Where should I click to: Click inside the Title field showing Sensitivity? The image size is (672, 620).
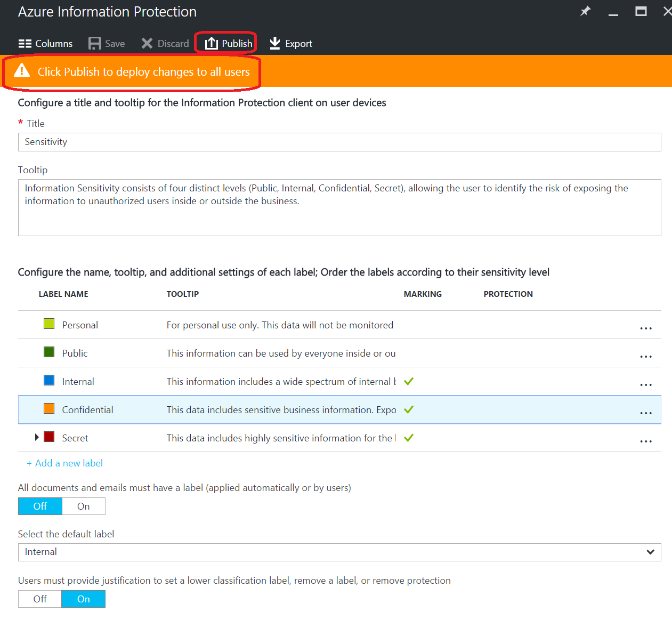(x=213, y=142)
